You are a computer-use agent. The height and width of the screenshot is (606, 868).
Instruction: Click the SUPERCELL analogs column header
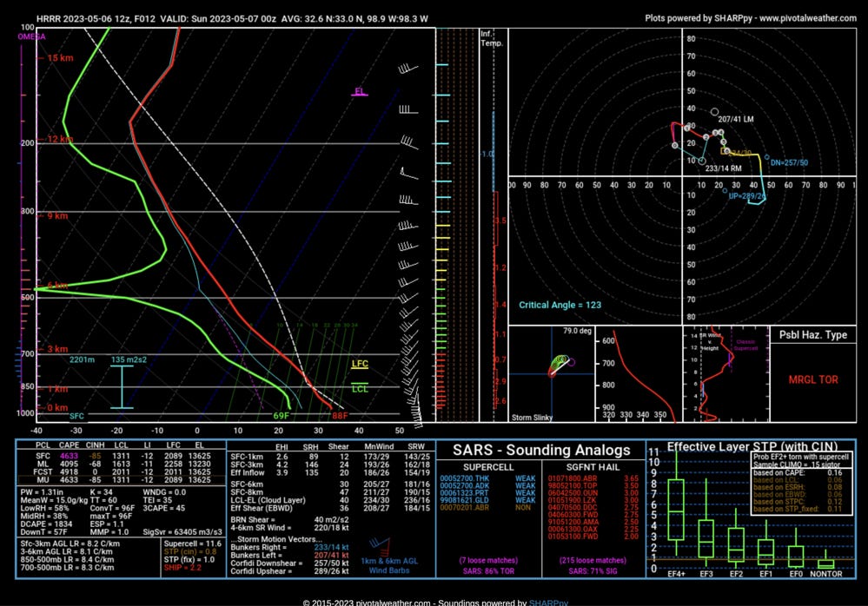(x=488, y=467)
